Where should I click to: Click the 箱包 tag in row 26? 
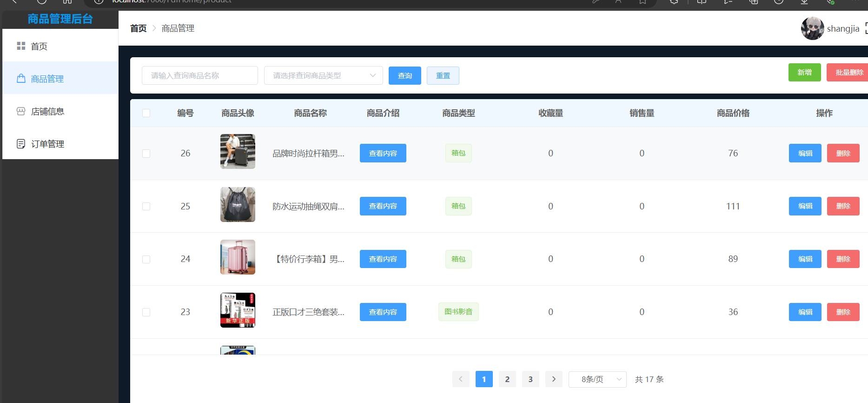[x=458, y=153]
